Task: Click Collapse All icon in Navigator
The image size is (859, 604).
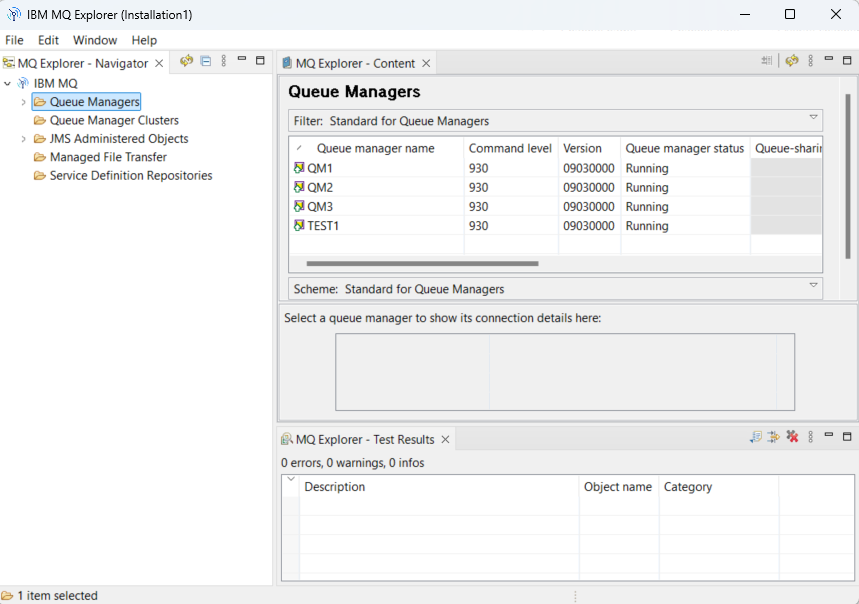Action: [205, 61]
